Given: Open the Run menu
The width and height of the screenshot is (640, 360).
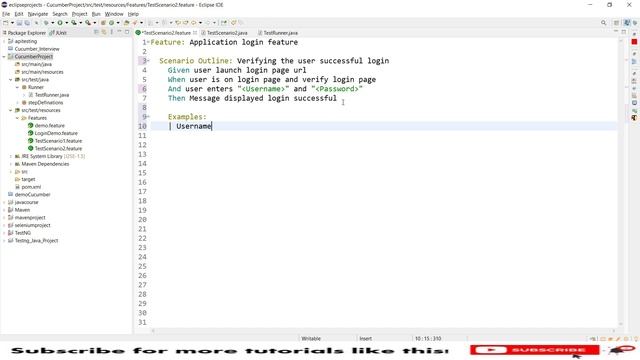Looking at the screenshot, I should coord(96,14).
